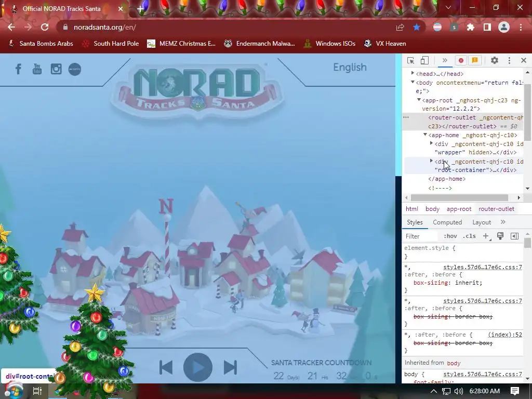Open the taskbar volume icon
Viewport: 532px width, 399px height.
tap(459, 391)
